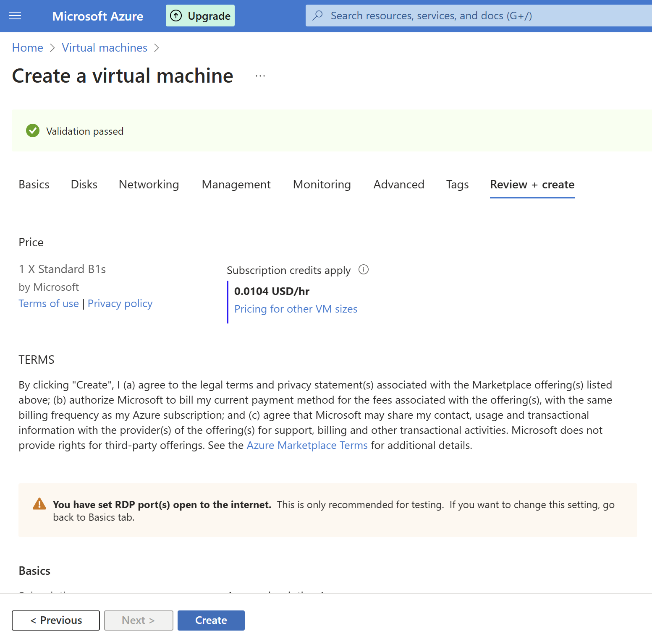The height and width of the screenshot is (644, 652).
Task: Switch to the Basics tab
Action: tap(34, 185)
